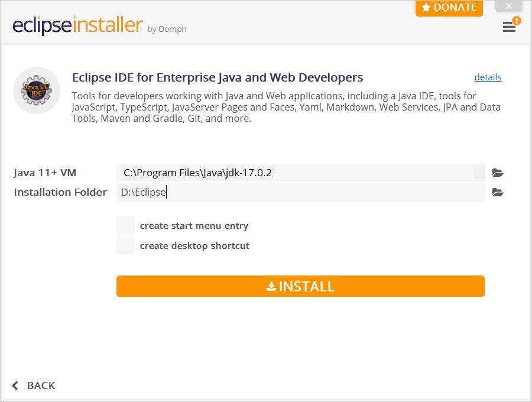
Task: Click the DONATE button
Action: point(449,8)
